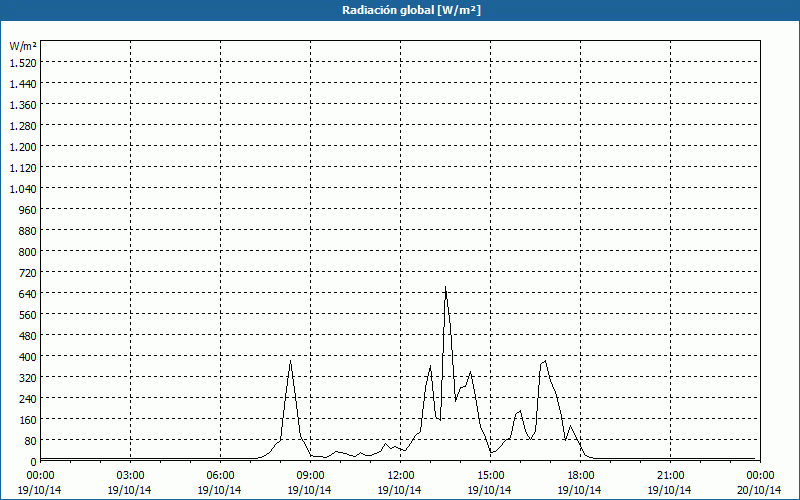Click the afternoon peak before 17:00

point(545,361)
